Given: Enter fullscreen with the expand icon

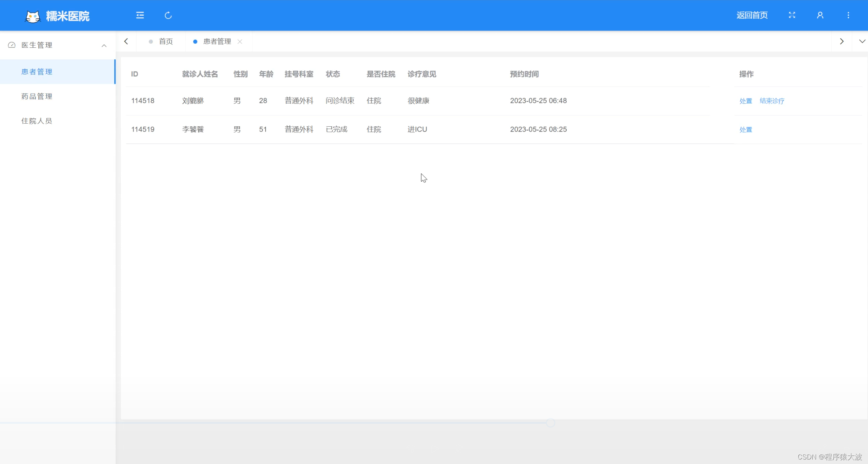Looking at the screenshot, I should 792,15.
